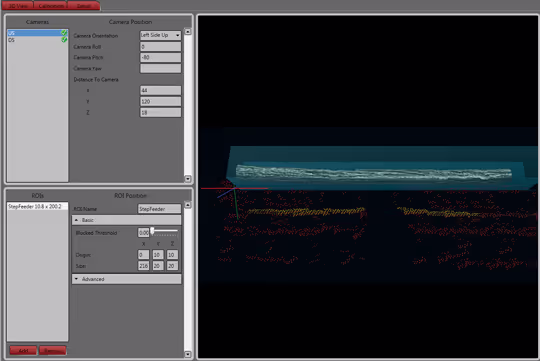Edit Distance To Camera Y field
540x361 pixels.
pos(160,101)
